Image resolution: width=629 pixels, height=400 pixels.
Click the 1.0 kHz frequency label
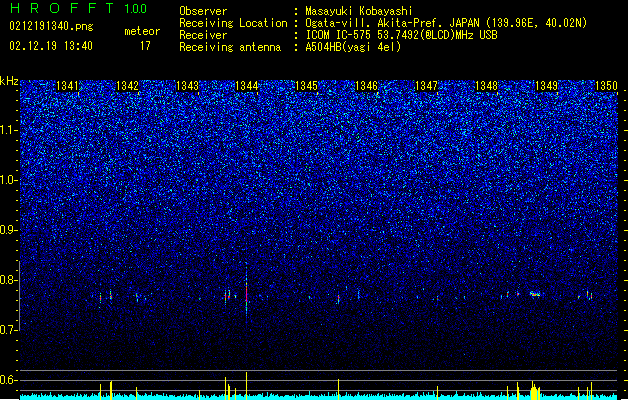[9, 180]
